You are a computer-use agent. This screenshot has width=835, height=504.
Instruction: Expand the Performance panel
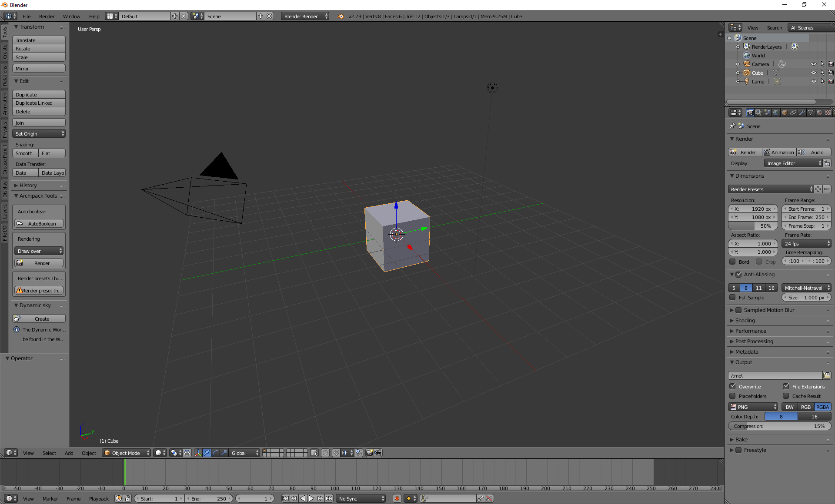[x=751, y=331]
